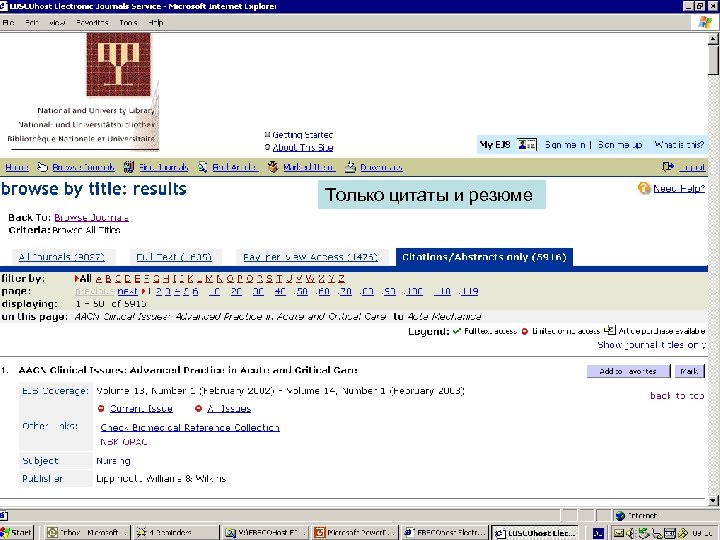This screenshot has width=720, height=540.
Task: Click Browse Journals link after Back To
Action: (x=91, y=217)
